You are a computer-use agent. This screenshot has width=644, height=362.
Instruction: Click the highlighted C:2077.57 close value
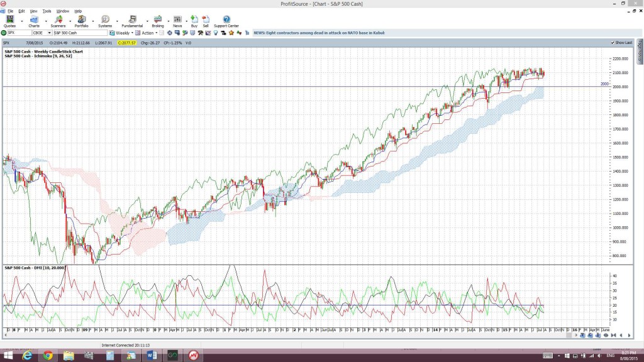[126, 43]
